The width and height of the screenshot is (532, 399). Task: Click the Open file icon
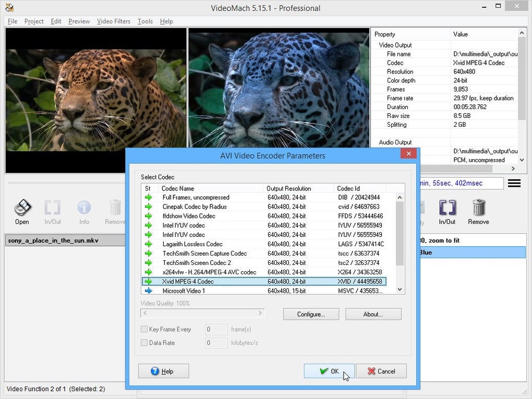22,208
